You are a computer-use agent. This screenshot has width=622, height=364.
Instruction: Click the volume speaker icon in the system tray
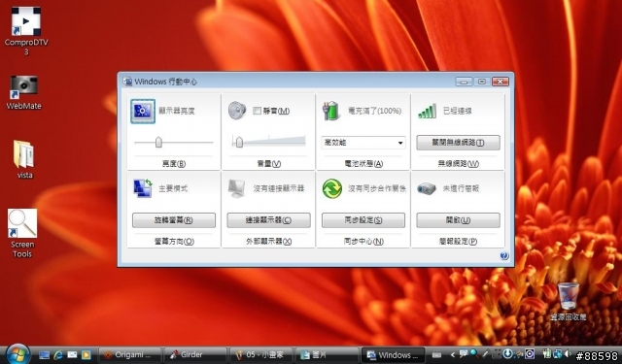coord(568,353)
